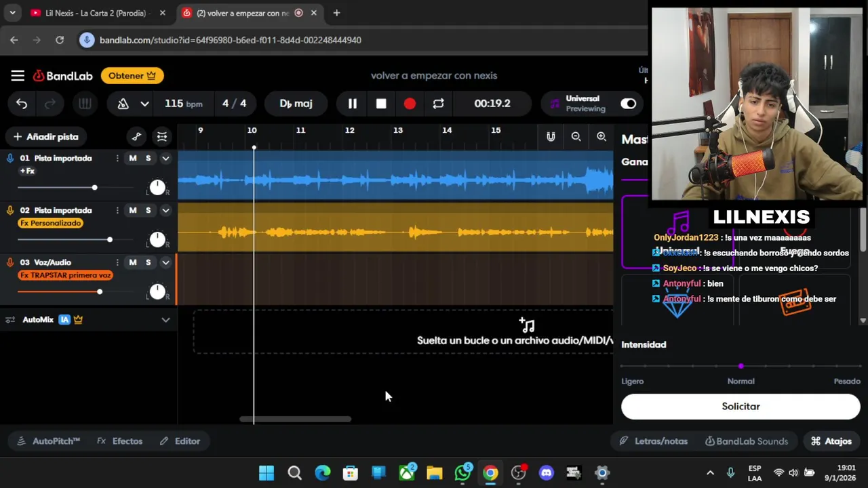This screenshot has width=868, height=488.
Task: Open the Fx Personalizado effects badge
Action: pos(51,223)
